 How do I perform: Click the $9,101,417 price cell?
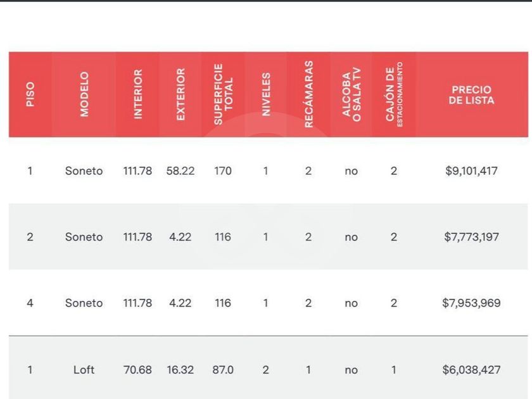point(471,171)
